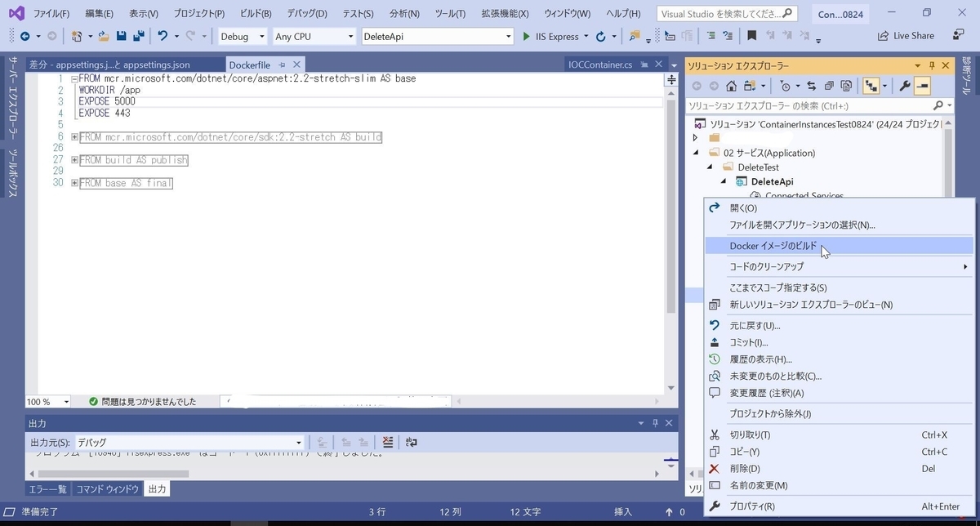Click the Visual Studio logo icon
The height and width of the screenshot is (526, 980).
tap(16, 14)
